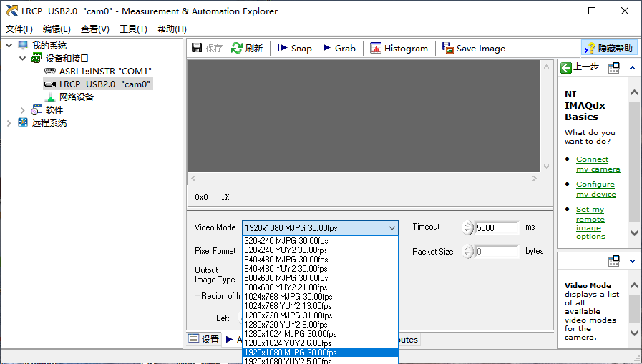Click the Grab play icon
This screenshot has width=642, height=364.
pyautogui.click(x=327, y=48)
